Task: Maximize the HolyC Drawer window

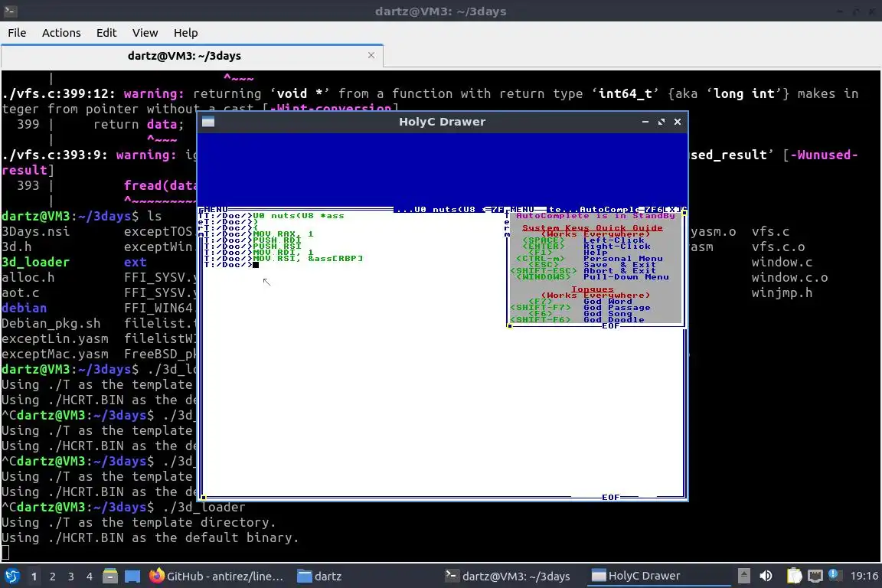Action: pos(661,122)
